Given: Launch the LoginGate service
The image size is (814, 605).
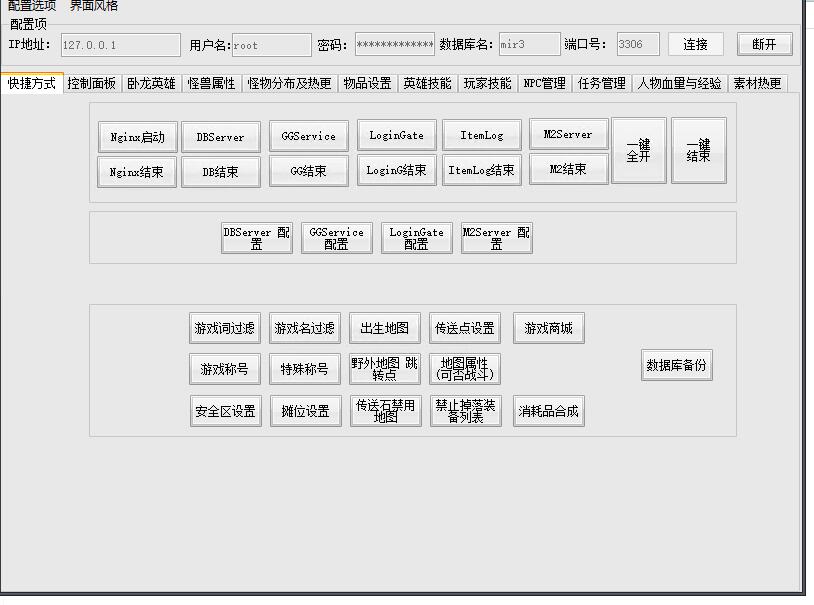Looking at the screenshot, I should coord(396,135).
